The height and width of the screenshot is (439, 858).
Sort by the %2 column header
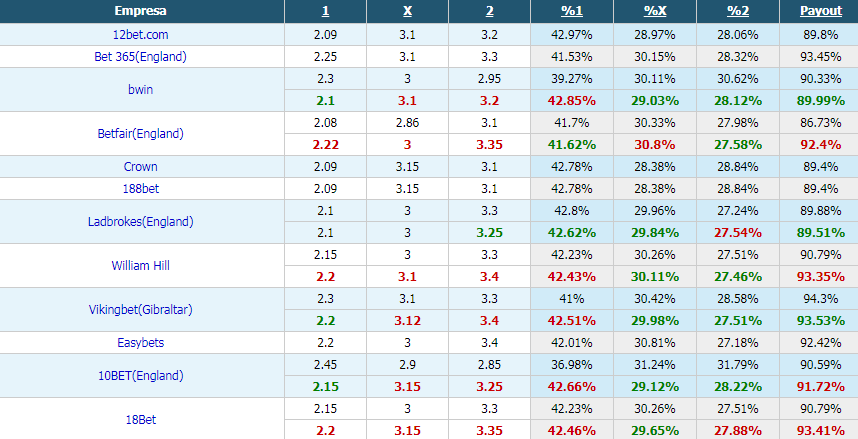(x=738, y=11)
